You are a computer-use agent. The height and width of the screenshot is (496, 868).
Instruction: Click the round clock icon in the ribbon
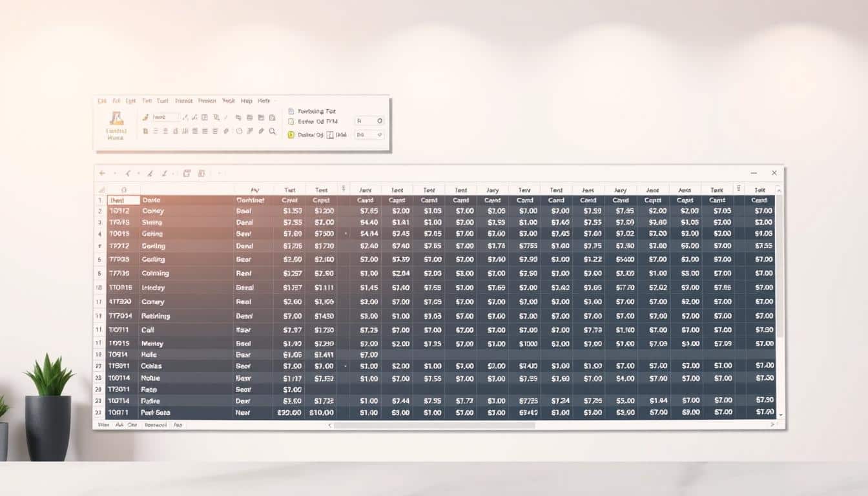click(239, 131)
